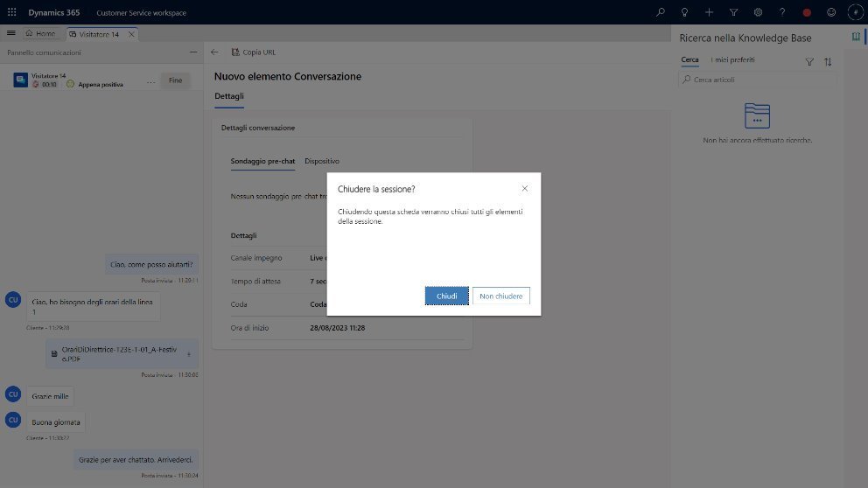
Task: Dismiss the dialog with the X button
Action: 524,188
